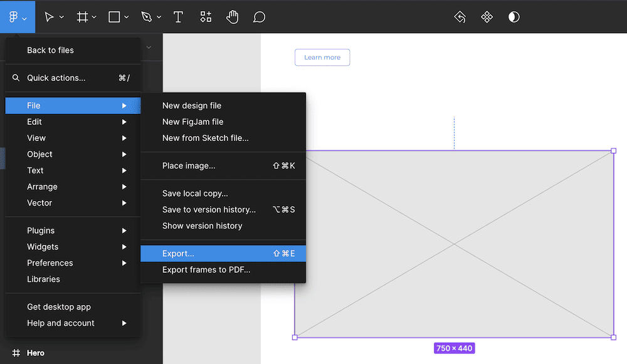
Task: Click the Learn more button
Action: coord(322,57)
